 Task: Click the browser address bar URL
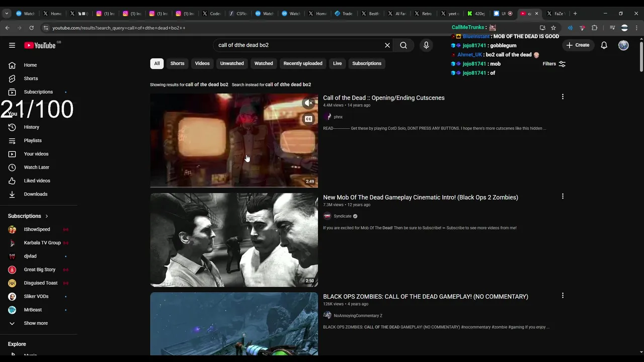(x=119, y=28)
